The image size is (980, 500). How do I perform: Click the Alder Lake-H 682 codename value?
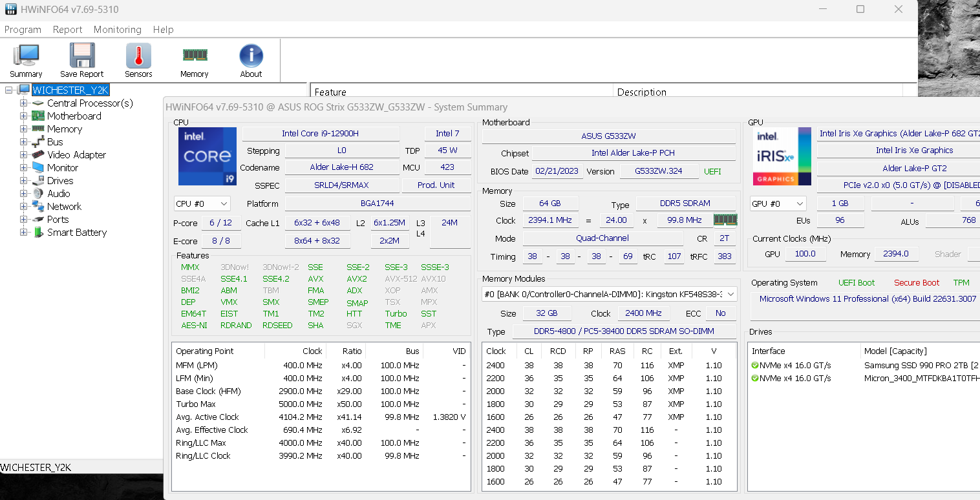pyautogui.click(x=341, y=167)
